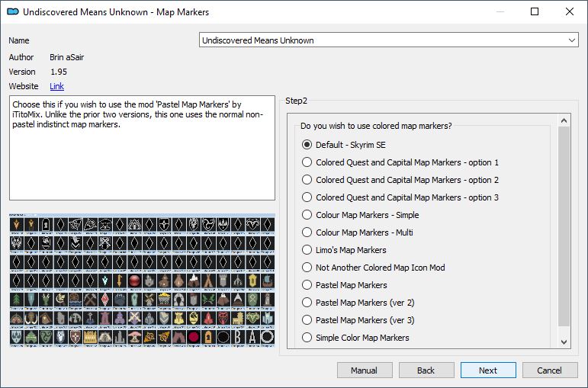Click the red flame marker icon
Viewport: 588px width, 388px height.
[x=208, y=319]
